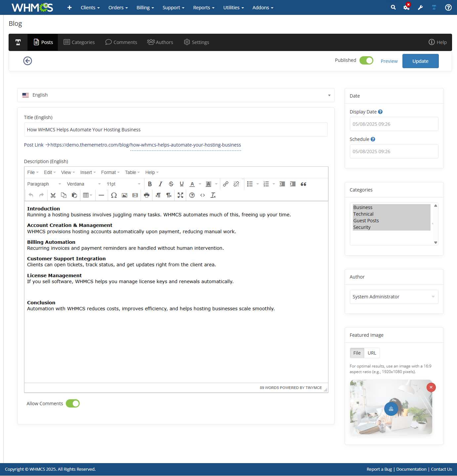Image resolution: width=457 pixels, height=476 pixels.
Task: Increase indent of the paragraph
Action: pyautogui.click(x=293, y=184)
